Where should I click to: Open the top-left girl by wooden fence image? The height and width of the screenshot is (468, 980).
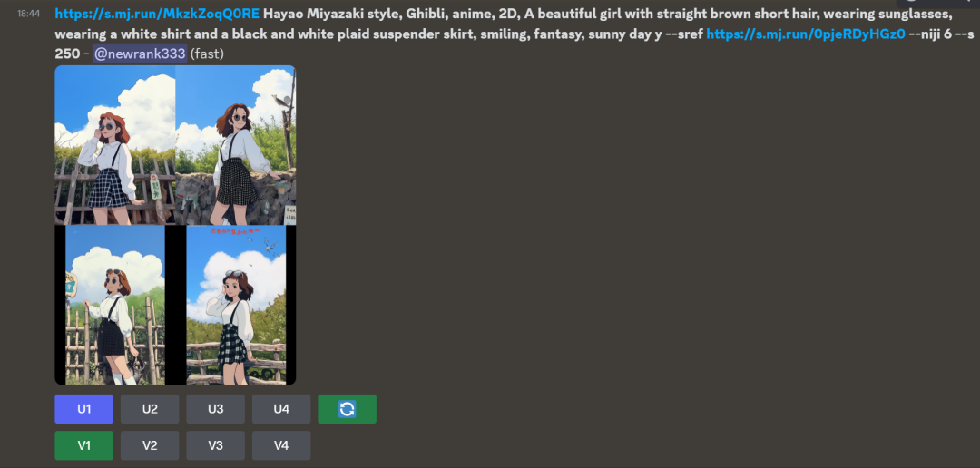(x=115, y=145)
